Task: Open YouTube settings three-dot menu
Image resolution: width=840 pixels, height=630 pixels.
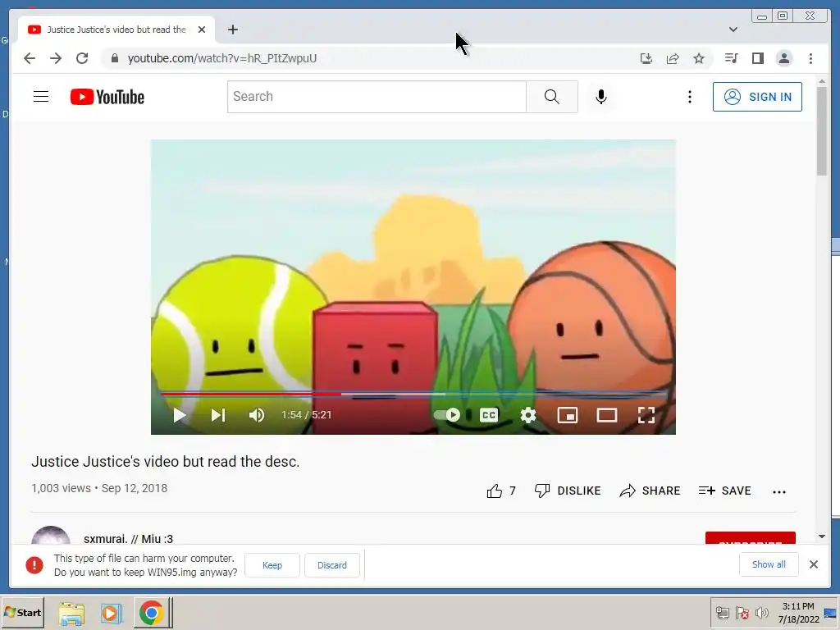Action: coord(689,97)
